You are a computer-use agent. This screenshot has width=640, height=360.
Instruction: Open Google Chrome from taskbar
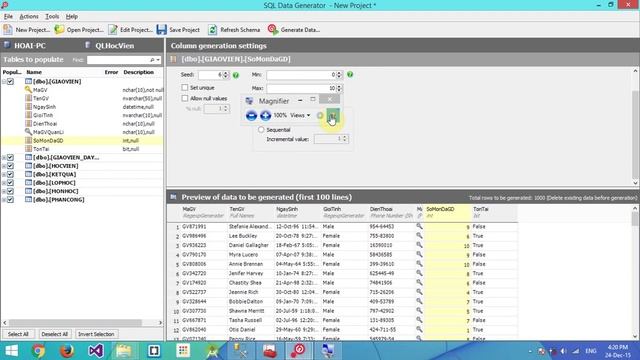[39, 351]
